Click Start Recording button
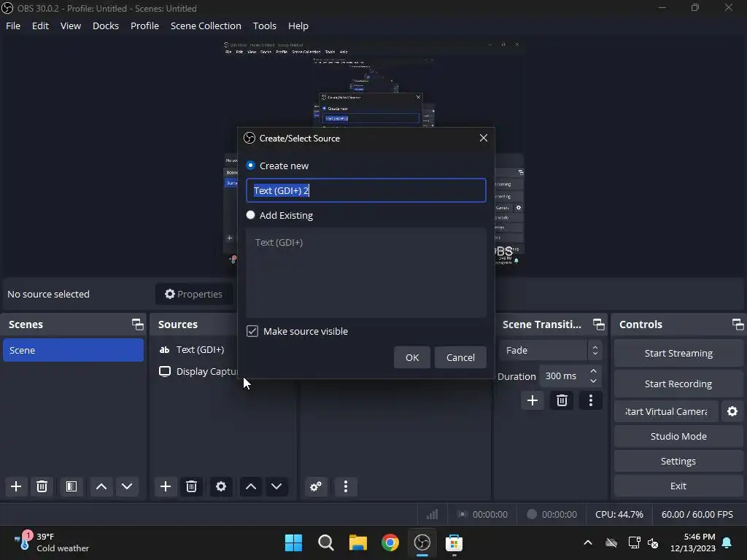This screenshot has width=747, height=560. click(678, 384)
